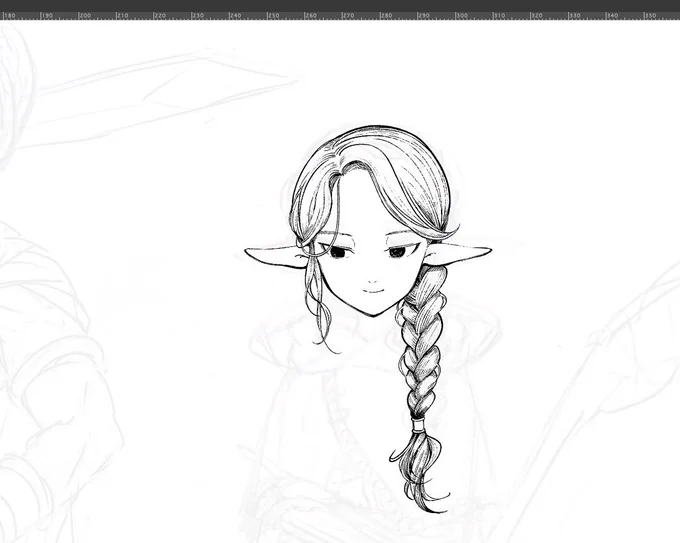Click the 270 mark on the ruler
Screen dimensions: 680x543
click(348, 16)
